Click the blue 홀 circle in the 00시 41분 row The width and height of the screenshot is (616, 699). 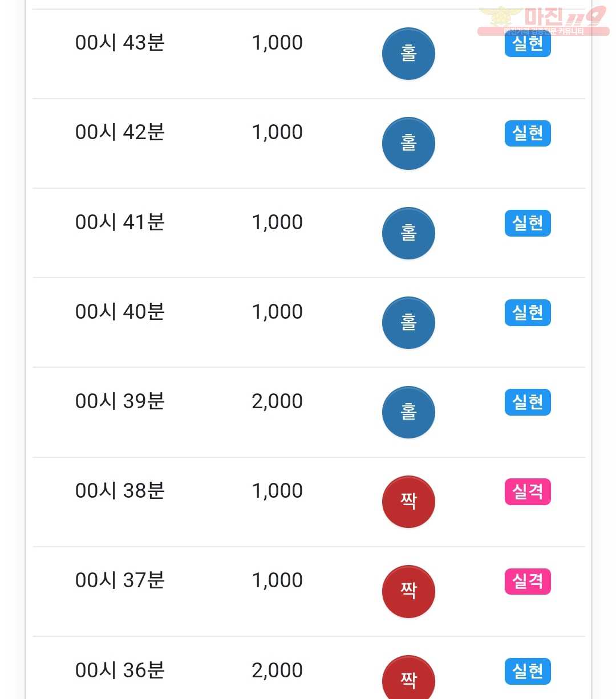point(408,233)
